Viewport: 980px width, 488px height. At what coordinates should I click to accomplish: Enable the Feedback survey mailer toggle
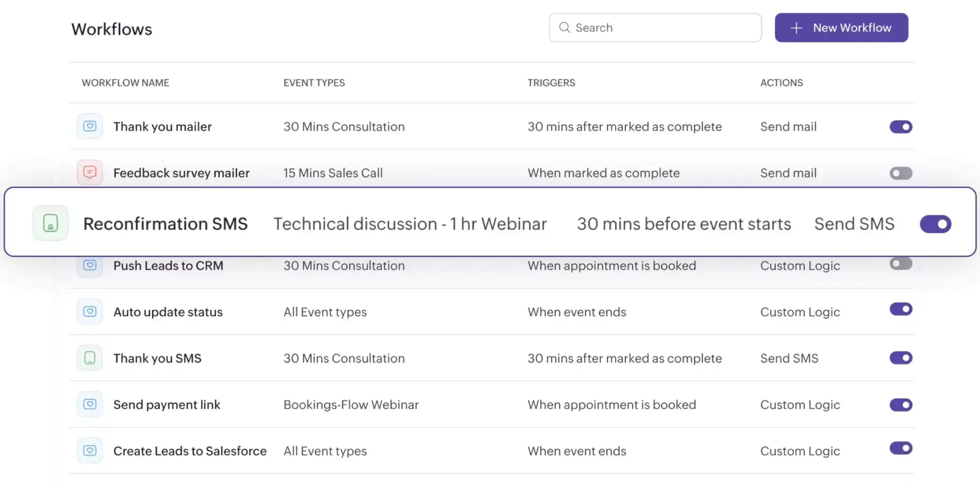[900, 173]
